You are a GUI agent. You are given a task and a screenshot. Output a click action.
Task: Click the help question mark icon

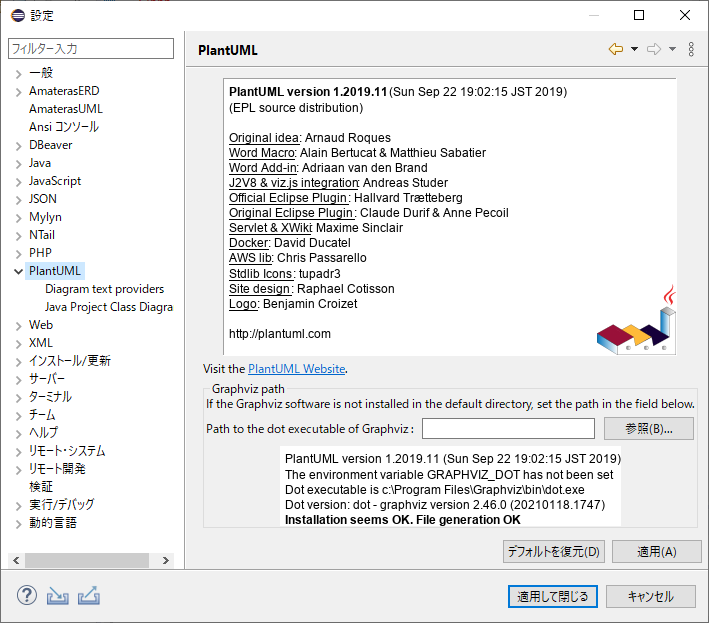26,596
